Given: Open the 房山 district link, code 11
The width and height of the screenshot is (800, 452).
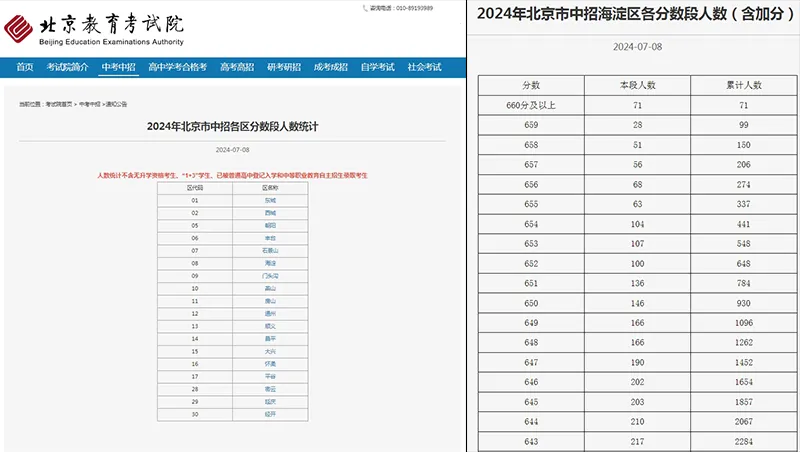Looking at the screenshot, I should pyautogui.click(x=270, y=301).
